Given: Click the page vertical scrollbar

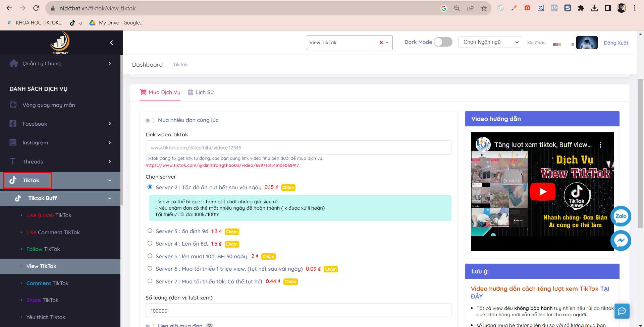Looking at the screenshot, I should pos(640,153).
